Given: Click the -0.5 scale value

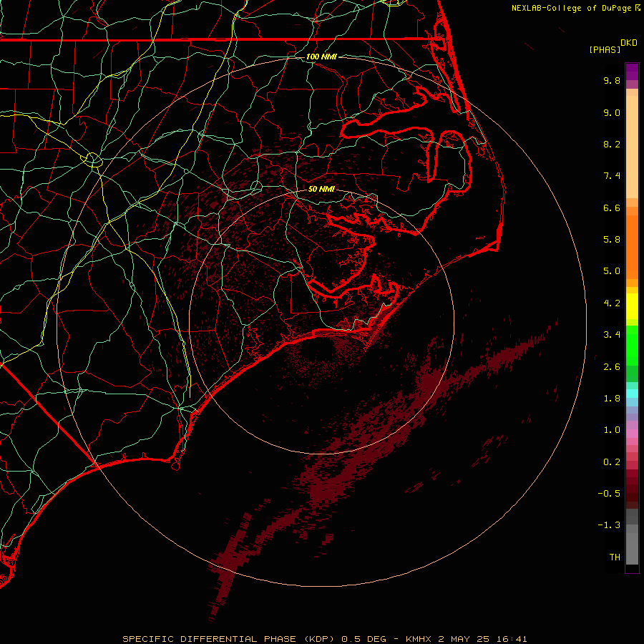Looking at the screenshot, I should 609,494.
